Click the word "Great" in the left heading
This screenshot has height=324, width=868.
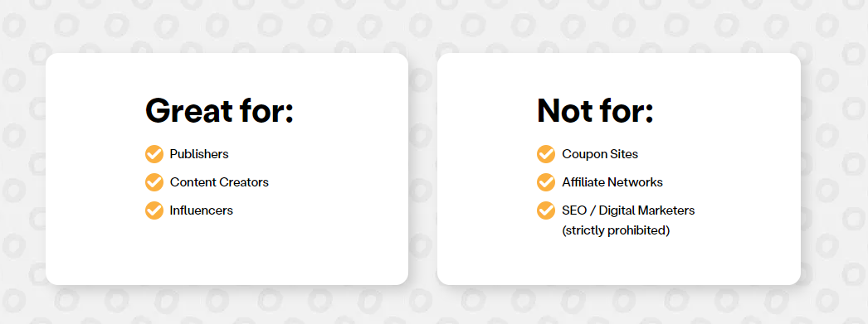click(188, 110)
